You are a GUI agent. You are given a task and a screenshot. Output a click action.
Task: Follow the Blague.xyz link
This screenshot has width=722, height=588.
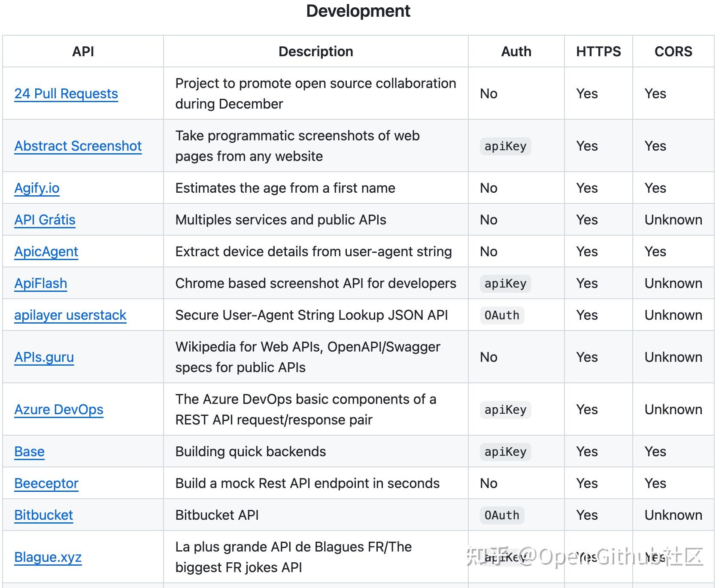(48, 557)
